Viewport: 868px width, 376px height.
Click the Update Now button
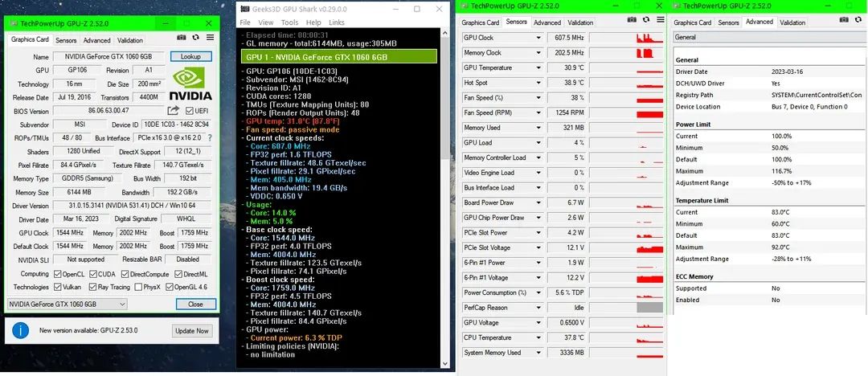tap(191, 330)
